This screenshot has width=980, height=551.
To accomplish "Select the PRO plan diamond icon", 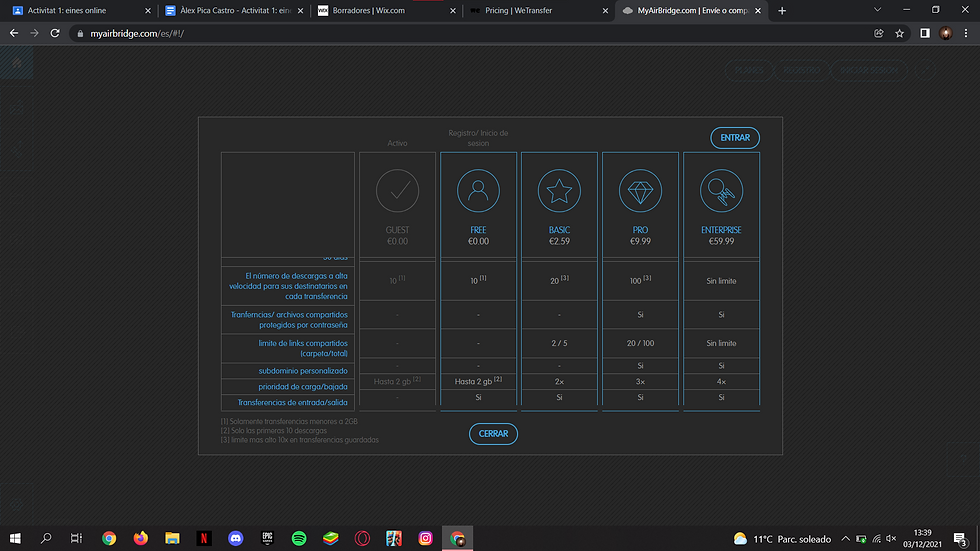I will click(640, 191).
